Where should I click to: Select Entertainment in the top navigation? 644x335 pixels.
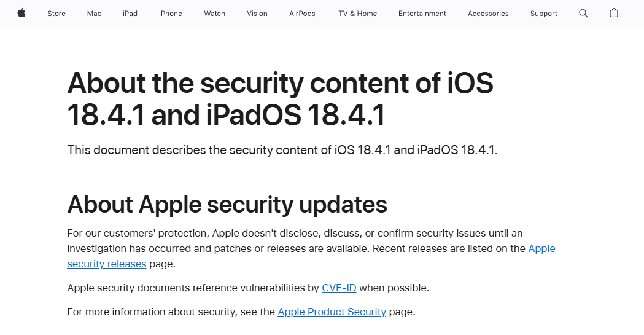click(x=422, y=14)
